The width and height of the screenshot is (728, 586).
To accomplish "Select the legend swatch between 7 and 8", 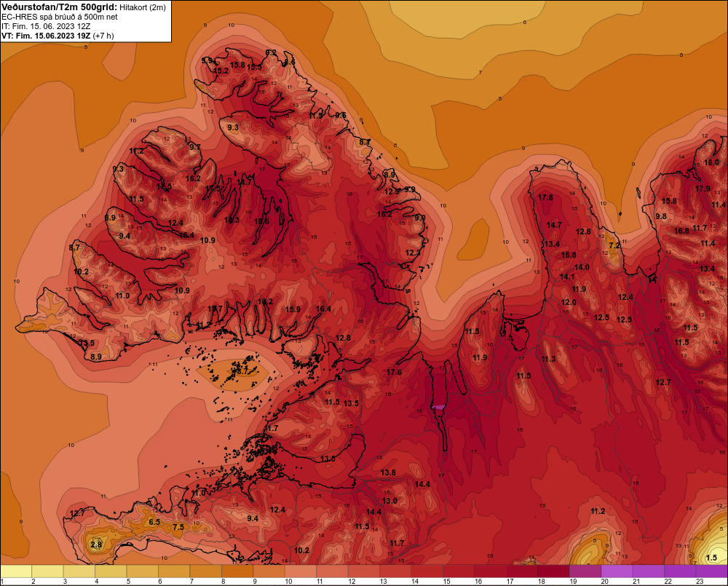I will click(206, 571).
